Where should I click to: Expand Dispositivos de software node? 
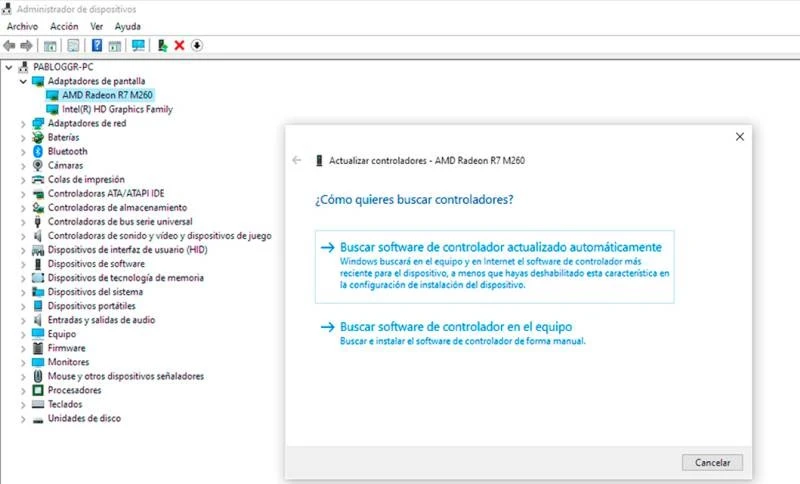23,264
